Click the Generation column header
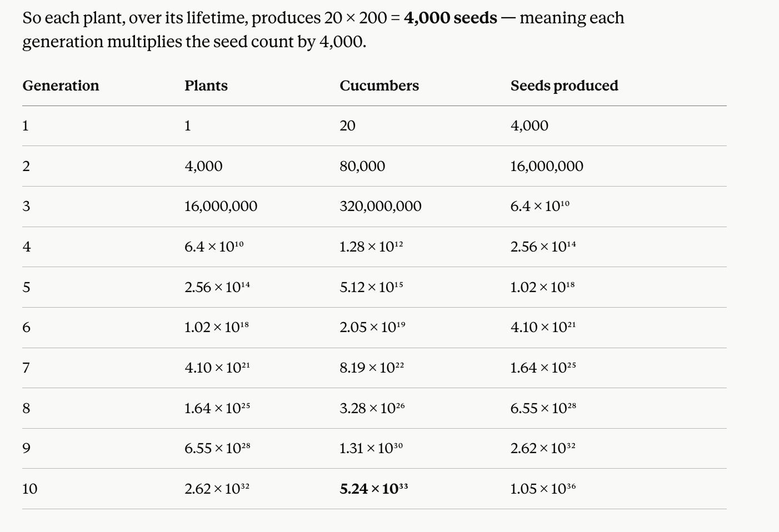The height and width of the screenshot is (532, 779). coord(61,86)
